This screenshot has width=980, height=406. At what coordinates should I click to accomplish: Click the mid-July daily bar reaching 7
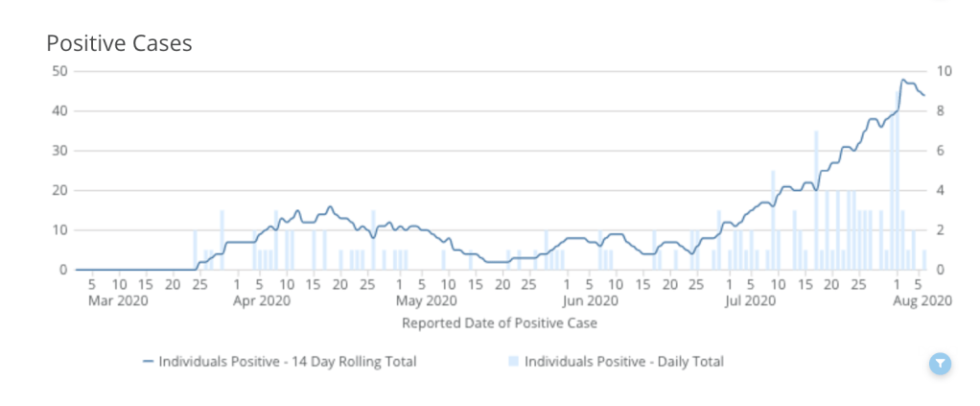pos(816,200)
